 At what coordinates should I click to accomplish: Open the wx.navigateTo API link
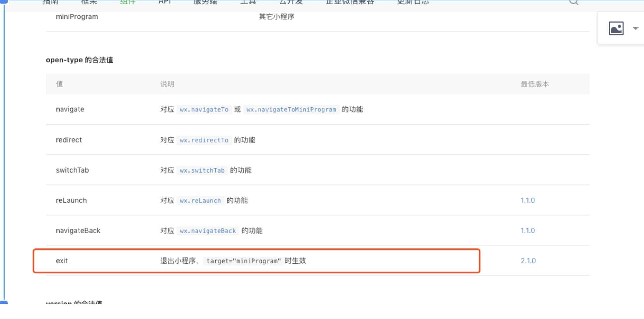[204, 110]
